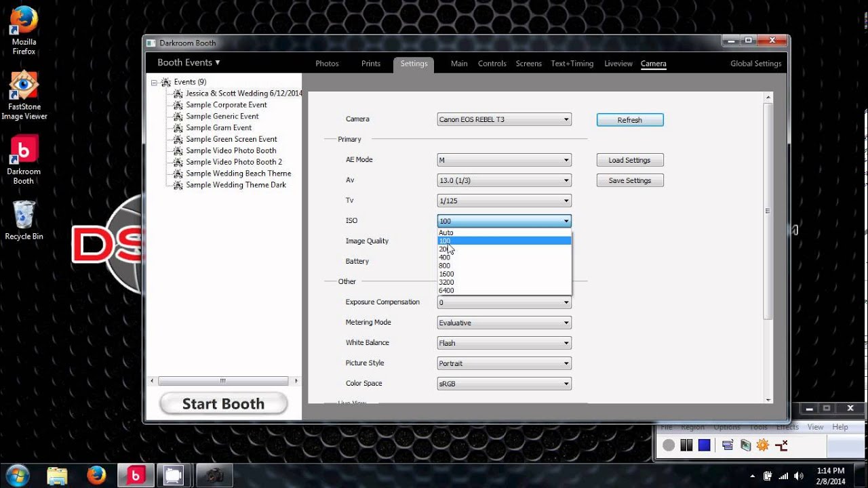Select Sample Video Photo Booth 2
The image size is (868, 488).
(234, 162)
